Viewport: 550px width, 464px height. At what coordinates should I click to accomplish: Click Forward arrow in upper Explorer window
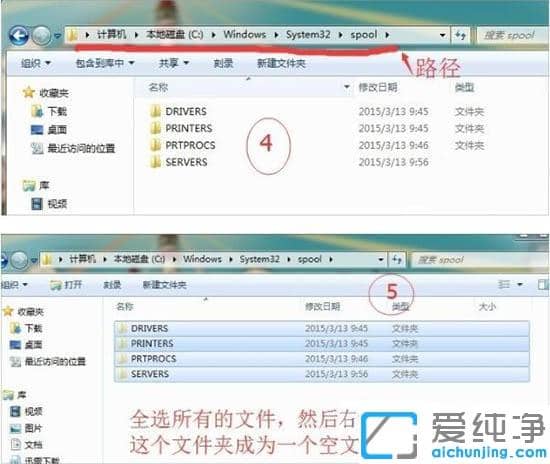41,35
